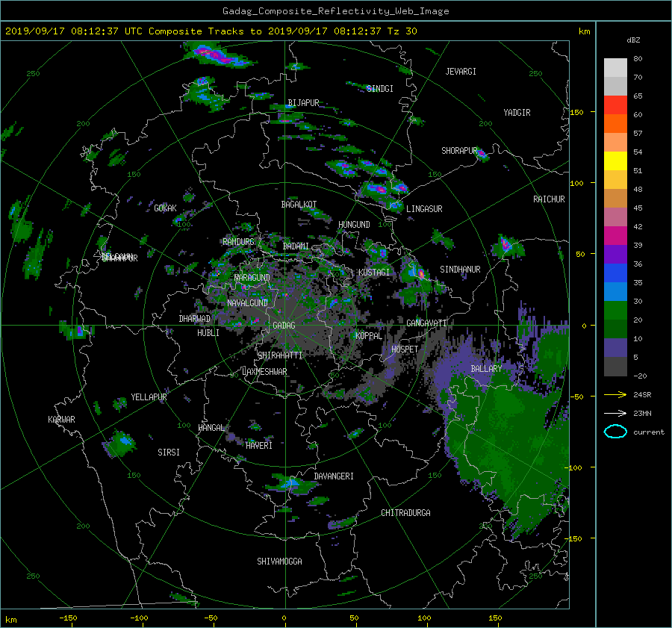Click the yellow 24SR arrow legend icon

[x=615, y=394]
